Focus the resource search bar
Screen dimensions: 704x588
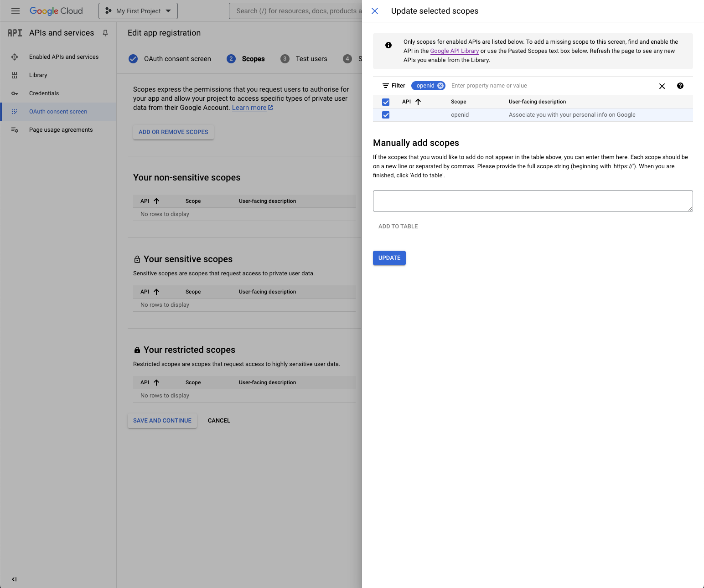[296, 11]
